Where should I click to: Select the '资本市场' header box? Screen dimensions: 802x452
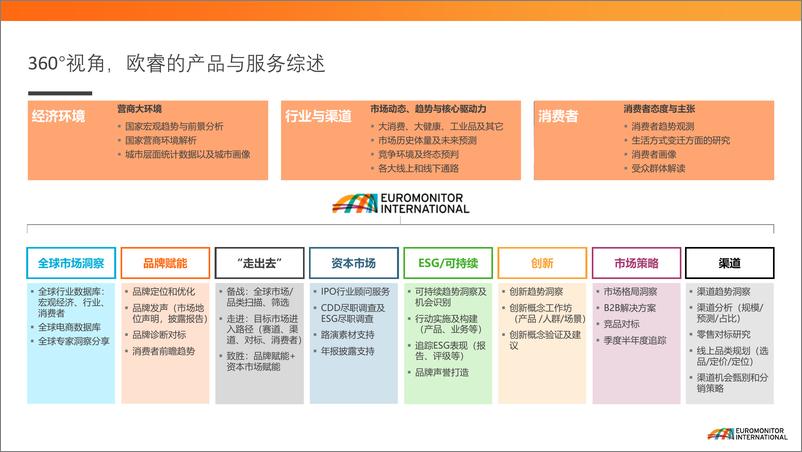coord(353,263)
